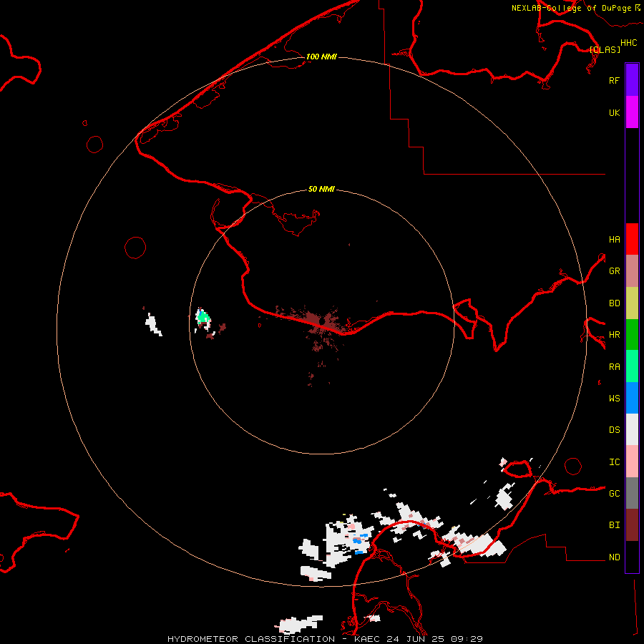Click the '09:29' timestamp text
Screen dimensions: 644x644
pyautogui.click(x=467, y=639)
